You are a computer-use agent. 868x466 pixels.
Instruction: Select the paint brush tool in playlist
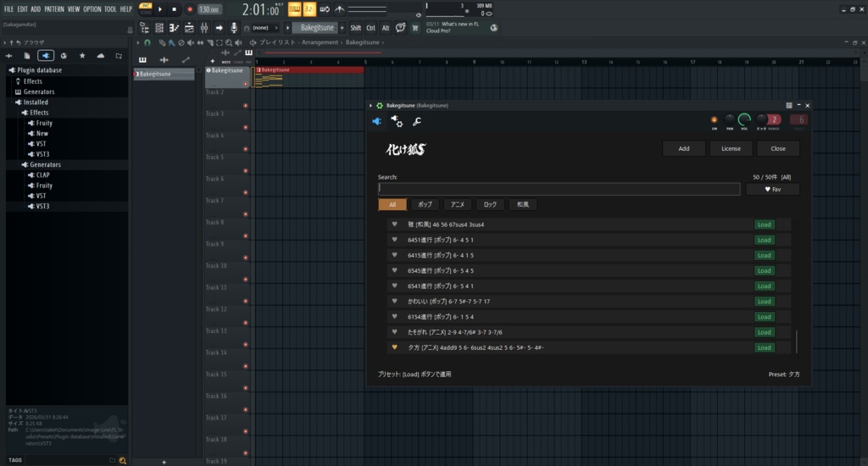(171, 42)
